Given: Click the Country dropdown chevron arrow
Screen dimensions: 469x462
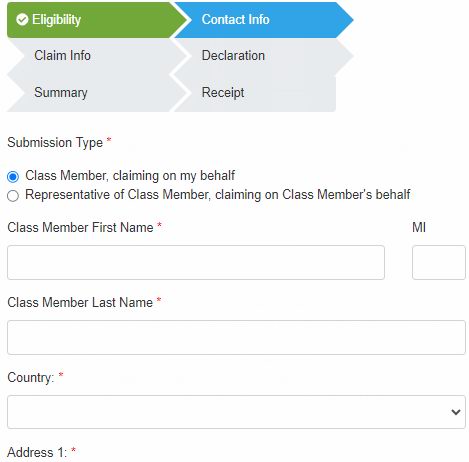Looking at the screenshot, I should click(456, 412).
